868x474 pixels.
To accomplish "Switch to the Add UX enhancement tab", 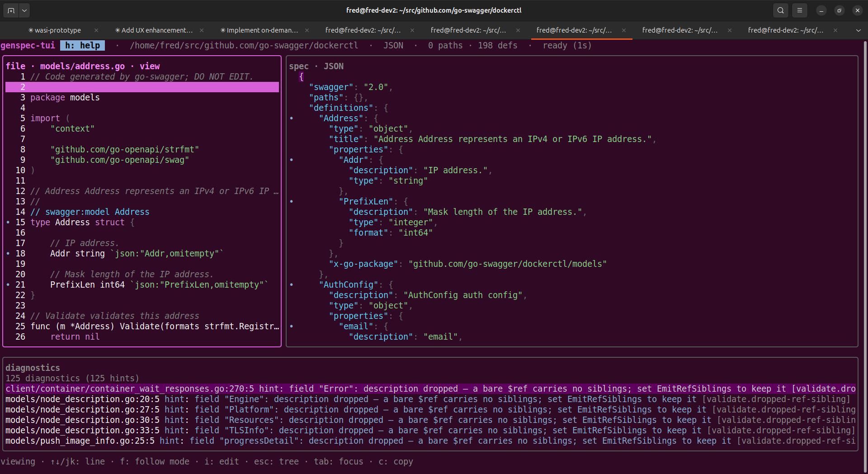I will click(154, 30).
